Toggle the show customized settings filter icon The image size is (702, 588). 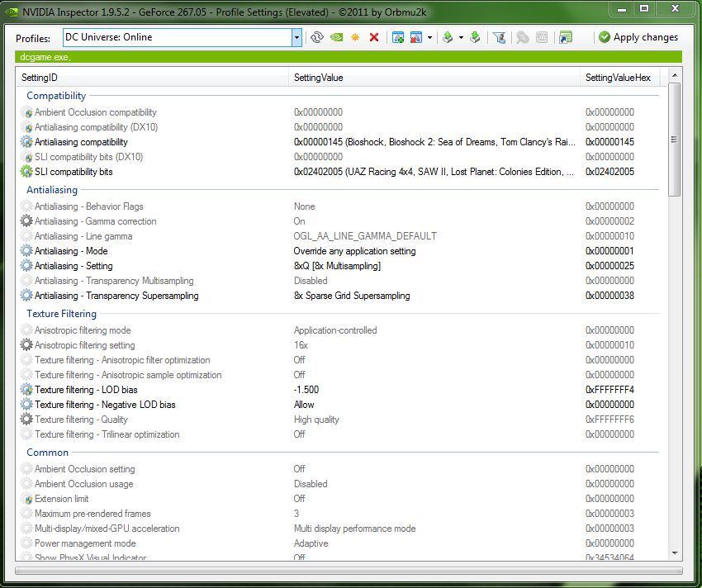click(499, 37)
